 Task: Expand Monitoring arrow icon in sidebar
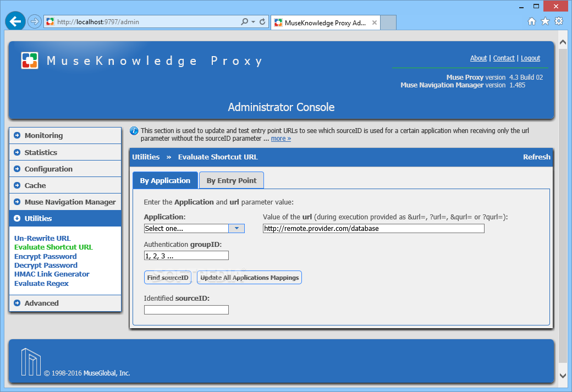pyautogui.click(x=17, y=135)
